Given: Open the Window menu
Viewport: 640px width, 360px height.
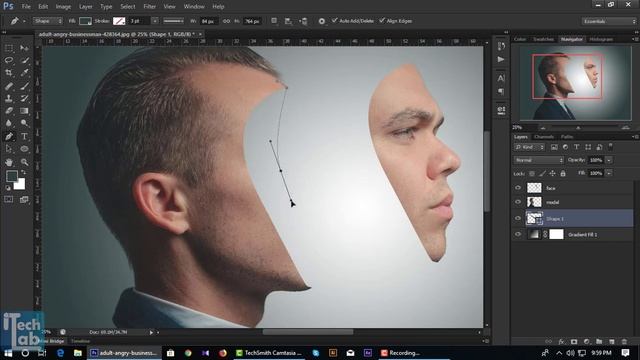Looking at the screenshot, I should point(194,7).
